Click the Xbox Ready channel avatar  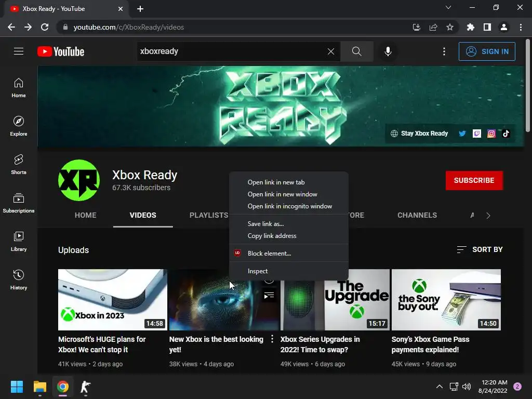(79, 180)
